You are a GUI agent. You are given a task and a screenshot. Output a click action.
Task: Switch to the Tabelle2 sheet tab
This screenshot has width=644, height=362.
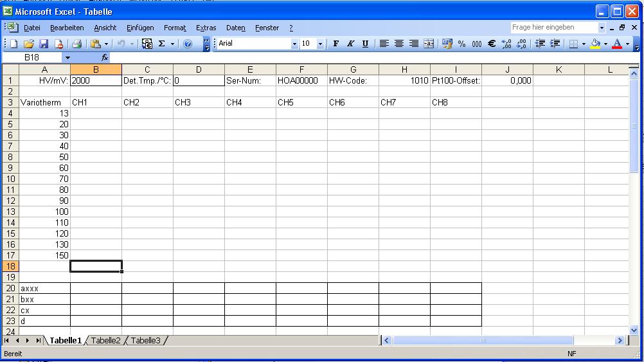[x=105, y=340]
